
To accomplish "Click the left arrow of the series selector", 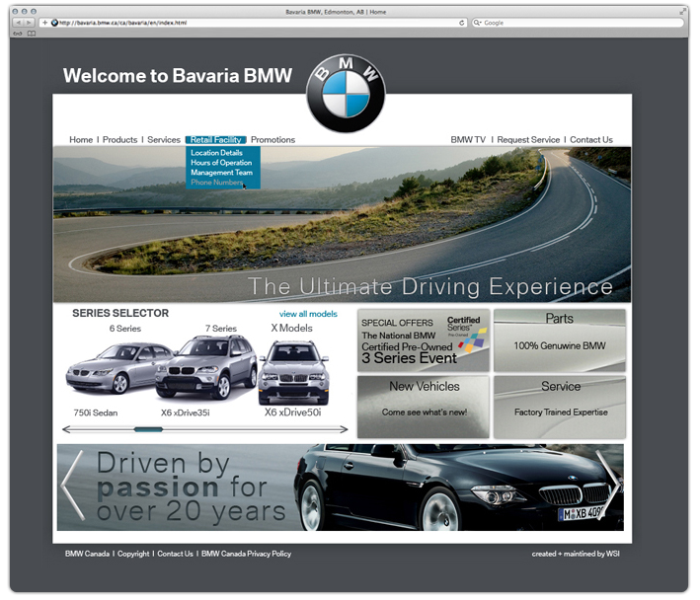I will (x=67, y=429).
